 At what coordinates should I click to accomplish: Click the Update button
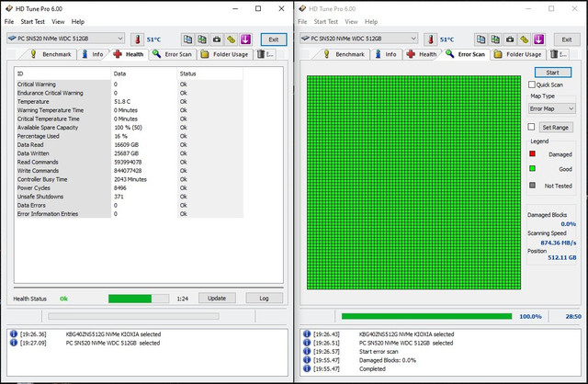coord(217,299)
